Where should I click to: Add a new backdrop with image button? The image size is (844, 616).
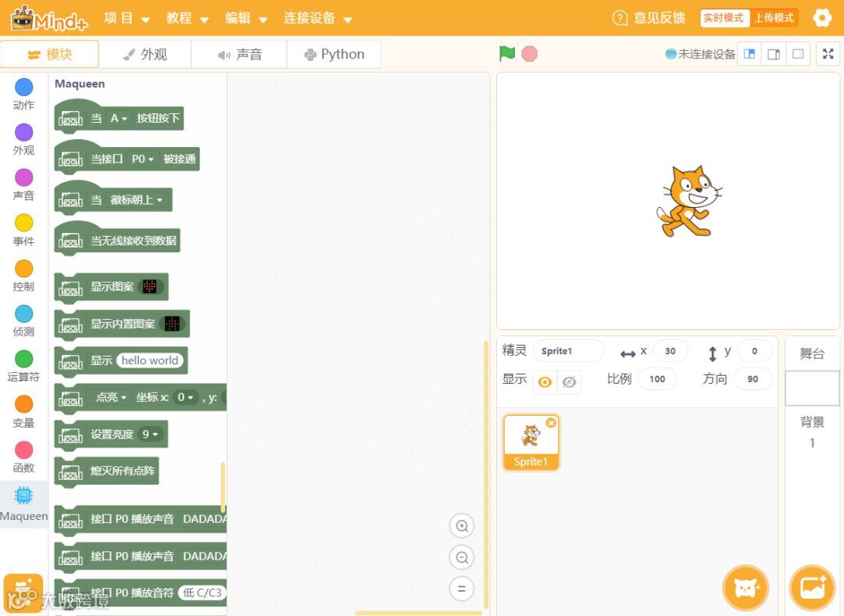tap(812, 588)
